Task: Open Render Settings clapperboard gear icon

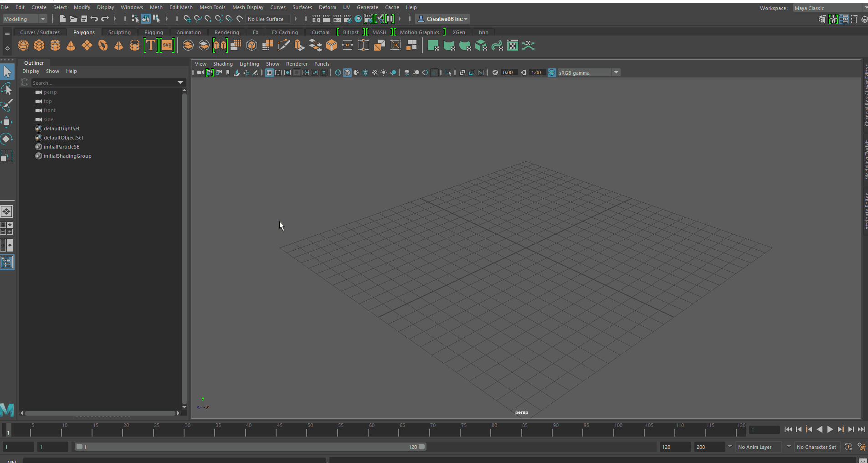Action: click(x=348, y=19)
